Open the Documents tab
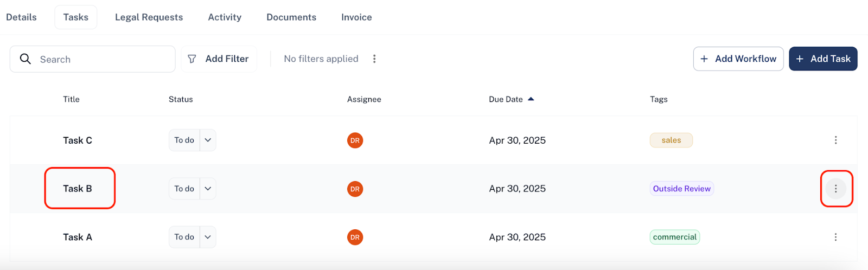 291,17
